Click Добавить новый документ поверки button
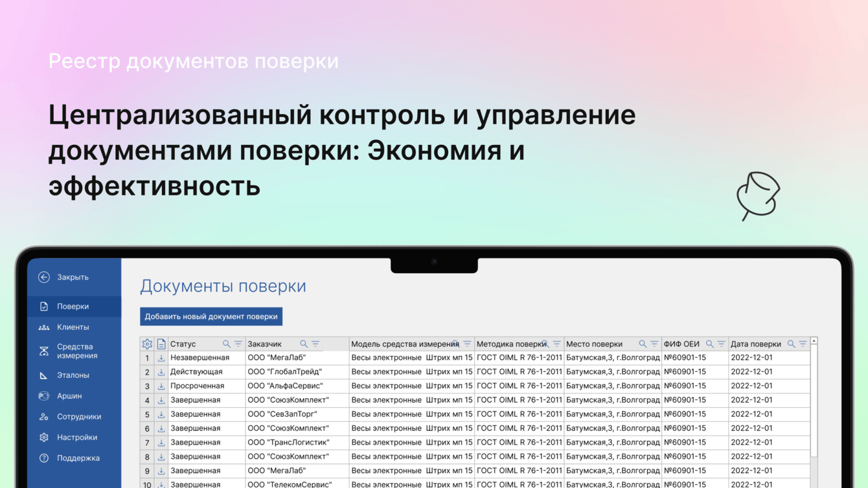 point(211,316)
